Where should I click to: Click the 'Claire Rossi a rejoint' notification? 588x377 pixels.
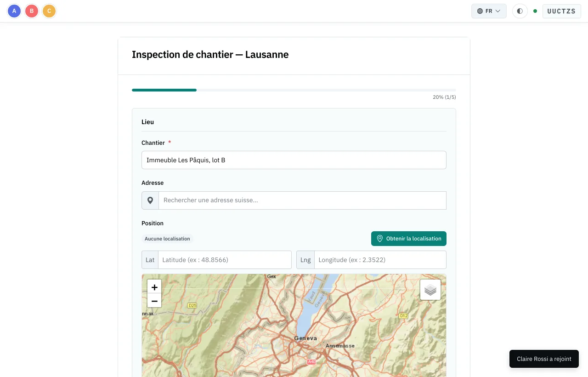point(544,359)
